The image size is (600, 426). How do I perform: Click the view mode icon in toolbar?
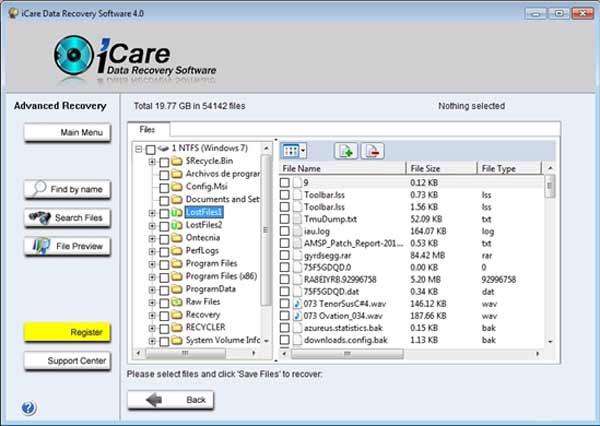[x=291, y=151]
